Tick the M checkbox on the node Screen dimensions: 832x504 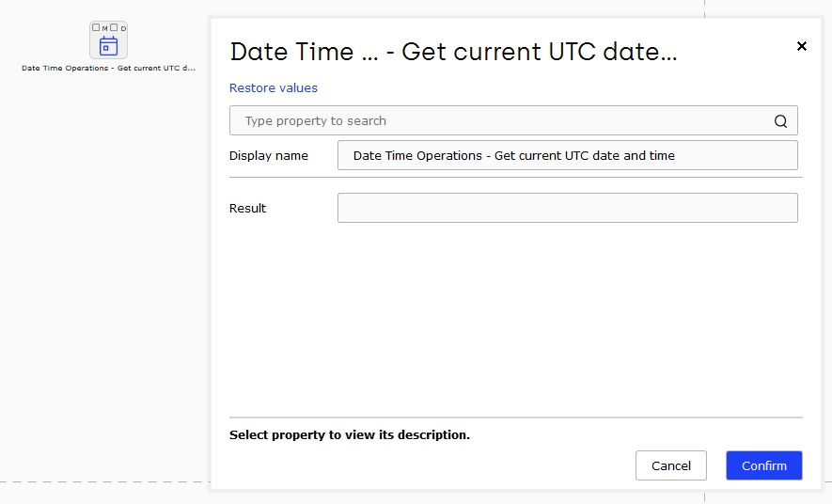[96, 27]
